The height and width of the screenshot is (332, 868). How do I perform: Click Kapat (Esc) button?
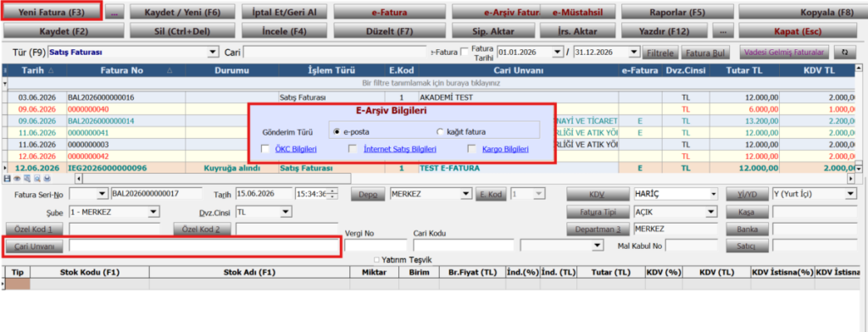click(798, 31)
